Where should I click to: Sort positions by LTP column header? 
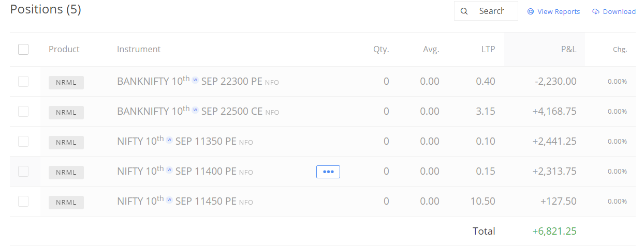point(488,49)
